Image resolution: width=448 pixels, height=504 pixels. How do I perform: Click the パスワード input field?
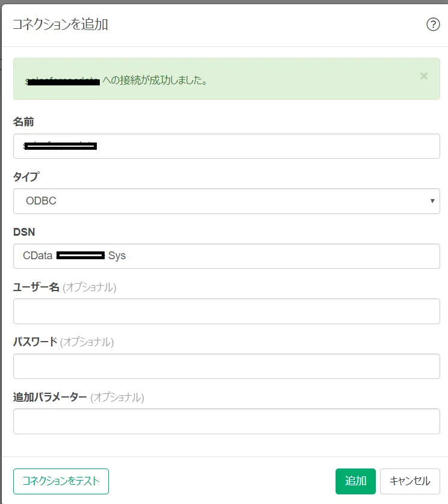(226, 366)
